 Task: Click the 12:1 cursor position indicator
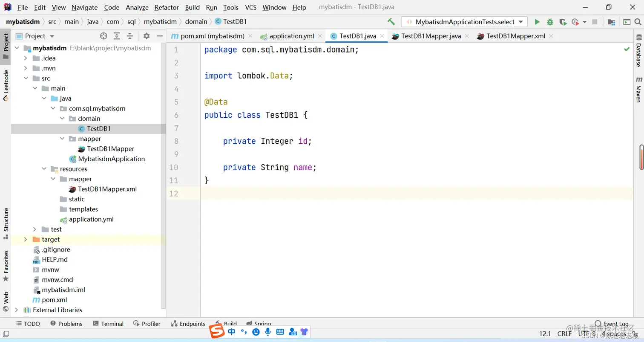[x=545, y=334]
